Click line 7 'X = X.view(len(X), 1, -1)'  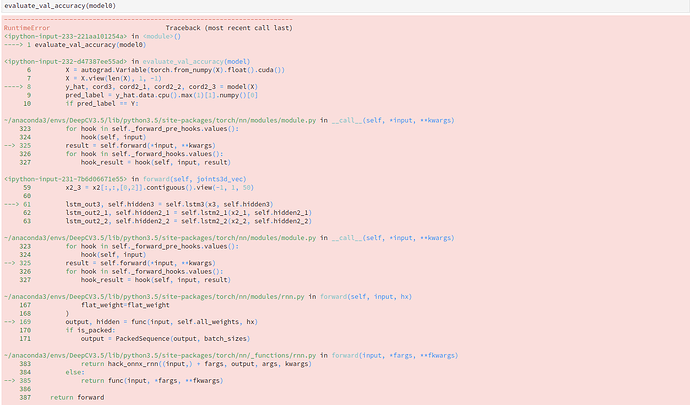coord(94,78)
